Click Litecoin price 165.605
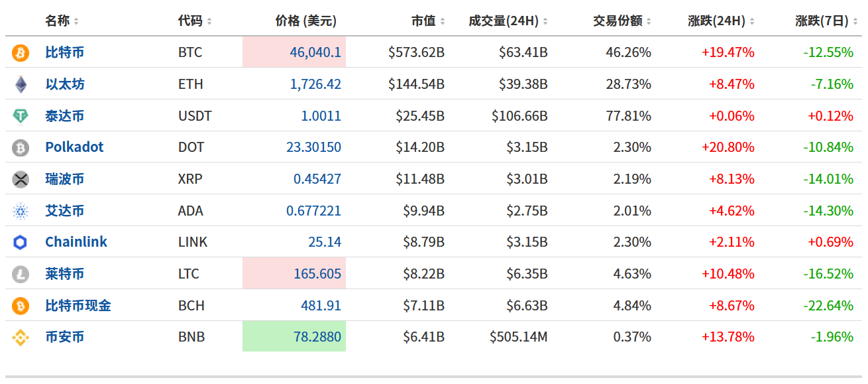868x384 pixels. 317,274
